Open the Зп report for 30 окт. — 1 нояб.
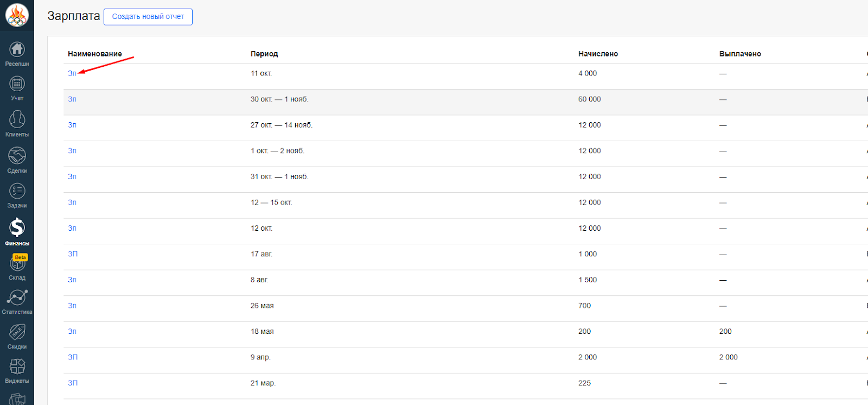Image resolution: width=868 pixels, height=405 pixels. pos(72,99)
